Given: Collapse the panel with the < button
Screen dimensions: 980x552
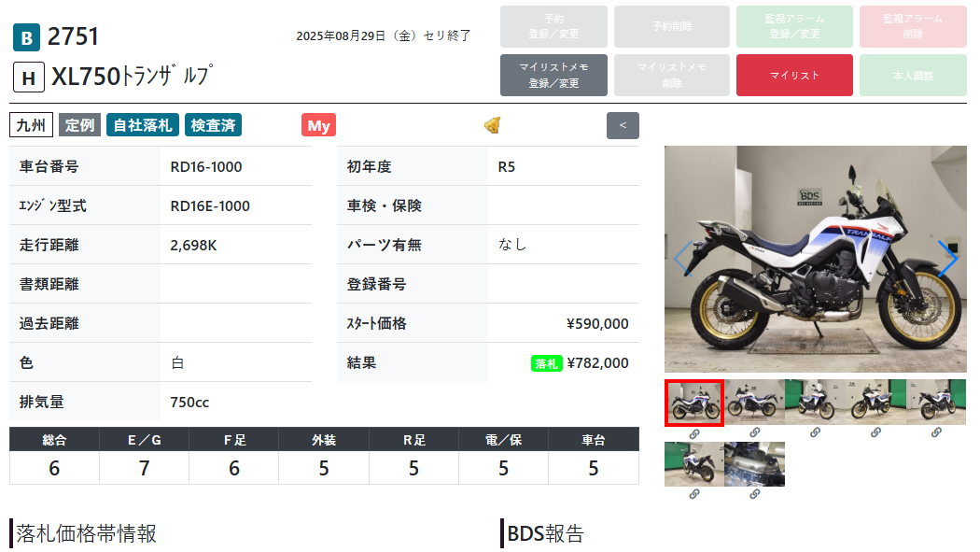Looking at the screenshot, I should [623, 125].
